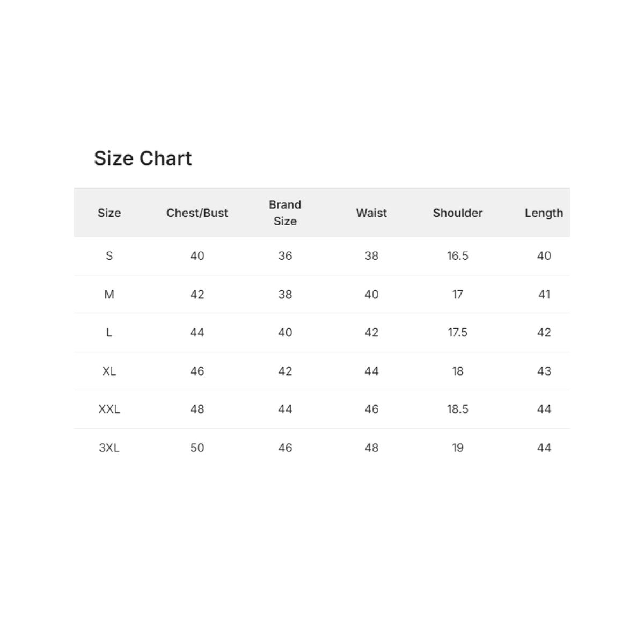Select the Waist column header

(x=371, y=213)
